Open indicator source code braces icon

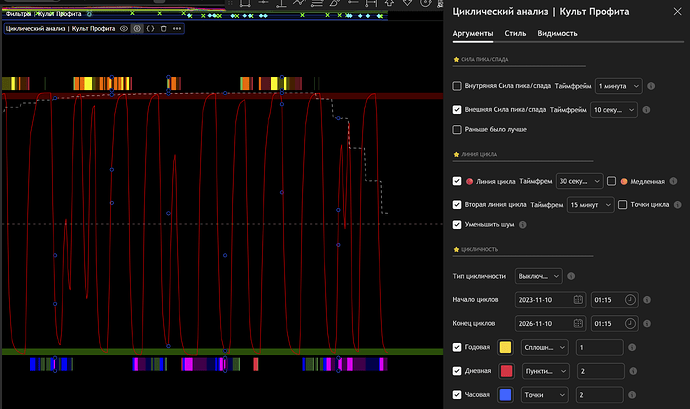(x=150, y=29)
